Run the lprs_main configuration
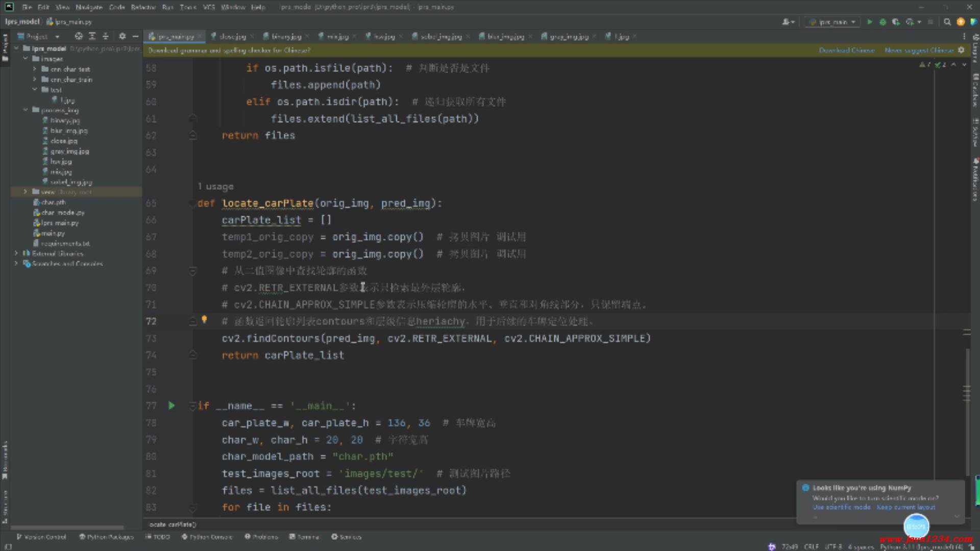The width and height of the screenshot is (980, 551). point(870,22)
